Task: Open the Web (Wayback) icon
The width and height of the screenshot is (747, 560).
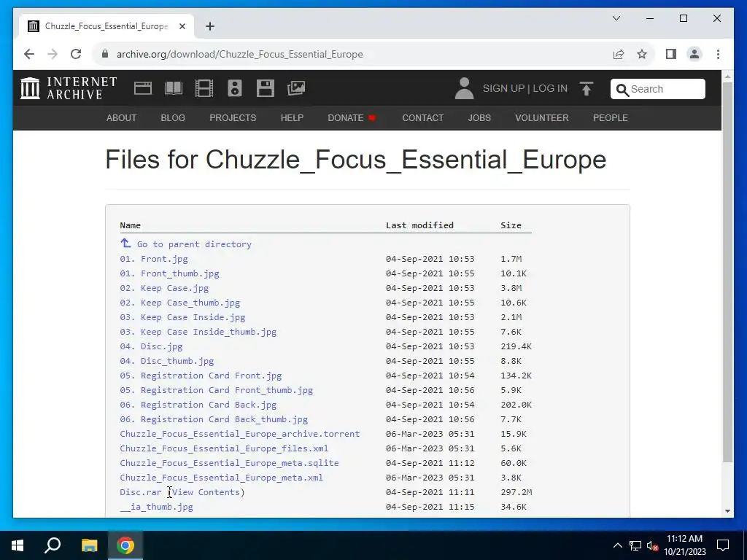Action: click(x=143, y=88)
